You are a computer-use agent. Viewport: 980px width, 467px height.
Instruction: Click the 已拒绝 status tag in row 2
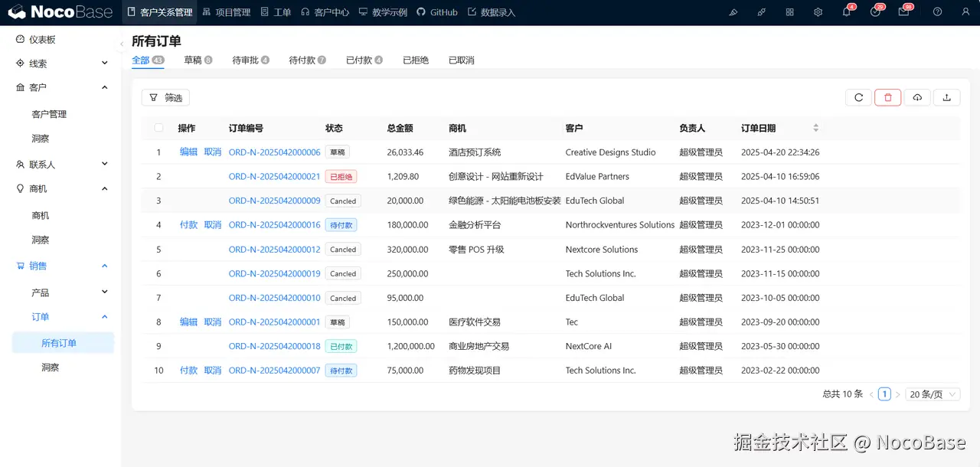[x=341, y=176]
